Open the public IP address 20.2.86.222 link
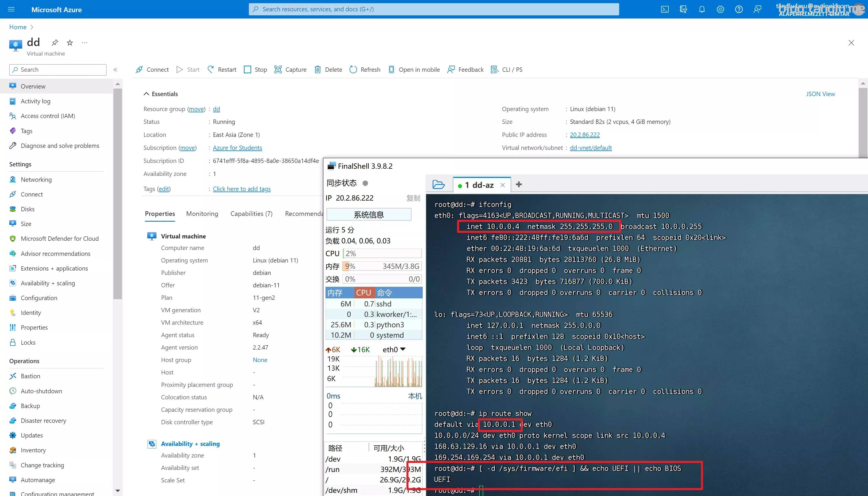Image resolution: width=868 pixels, height=496 pixels. 585,135
